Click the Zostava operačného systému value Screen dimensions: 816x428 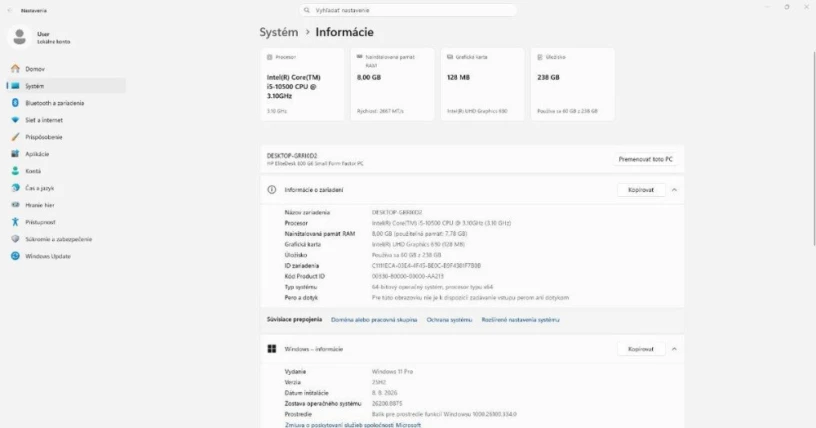coord(387,404)
